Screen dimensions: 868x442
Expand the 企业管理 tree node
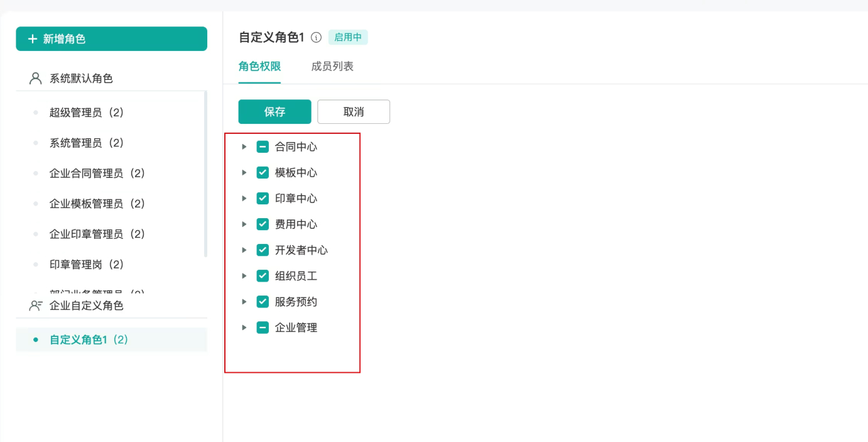coord(244,328)
